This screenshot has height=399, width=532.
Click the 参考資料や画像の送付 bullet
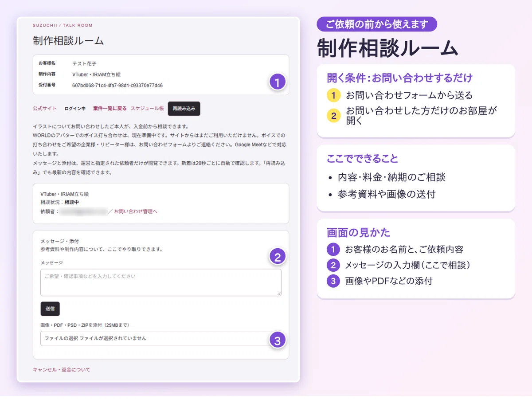click(x=387, y=194)
